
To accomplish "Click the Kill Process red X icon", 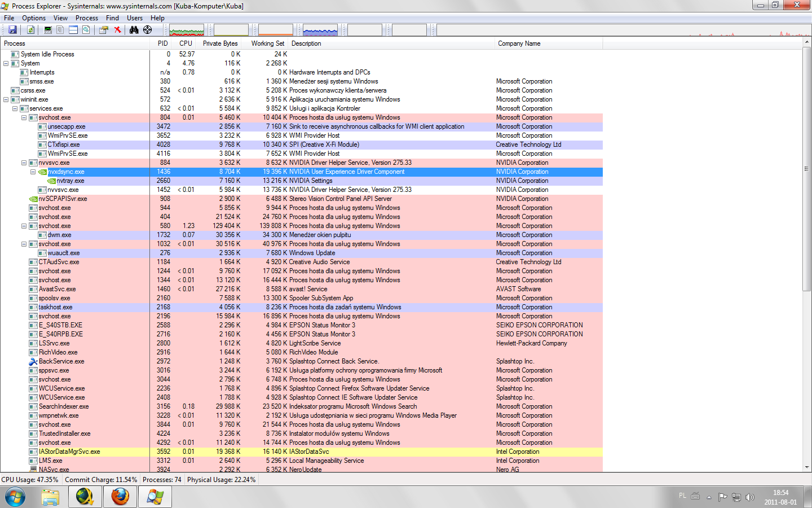I will coord(117,30).
